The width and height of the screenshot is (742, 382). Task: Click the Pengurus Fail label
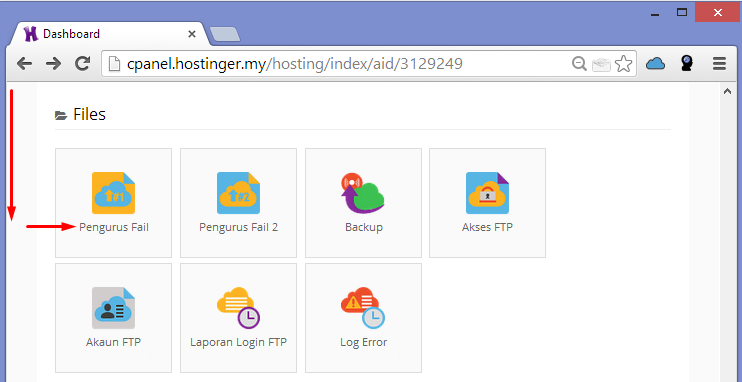114,228
